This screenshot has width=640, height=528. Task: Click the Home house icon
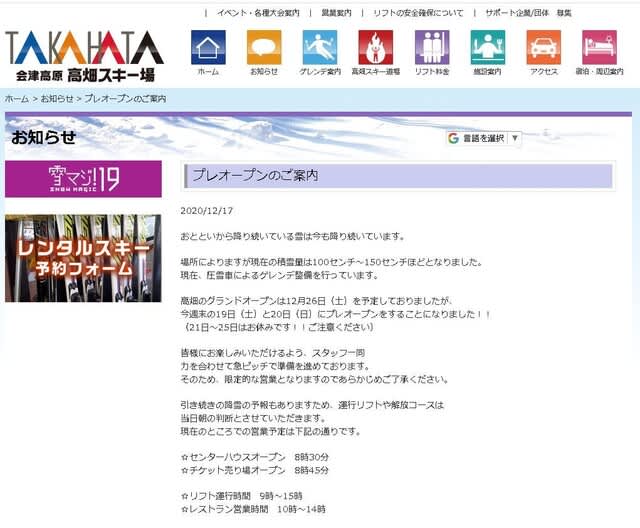tap(208, 48)
